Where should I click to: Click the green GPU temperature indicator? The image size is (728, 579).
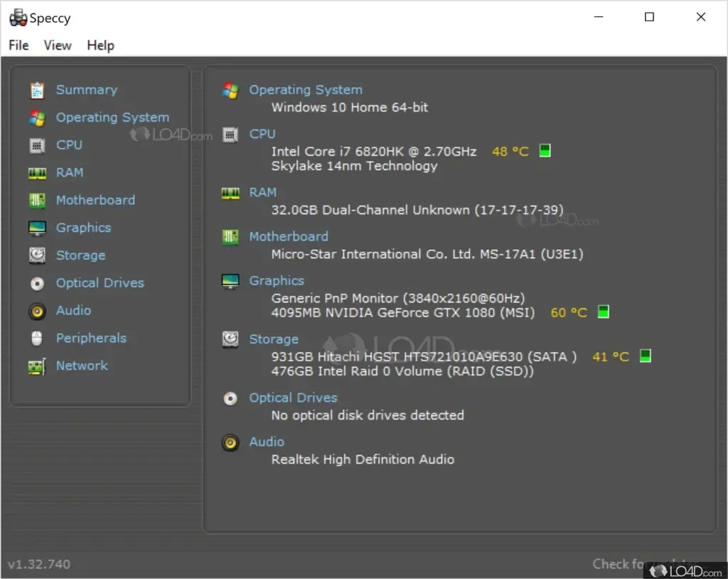[603, 312]
